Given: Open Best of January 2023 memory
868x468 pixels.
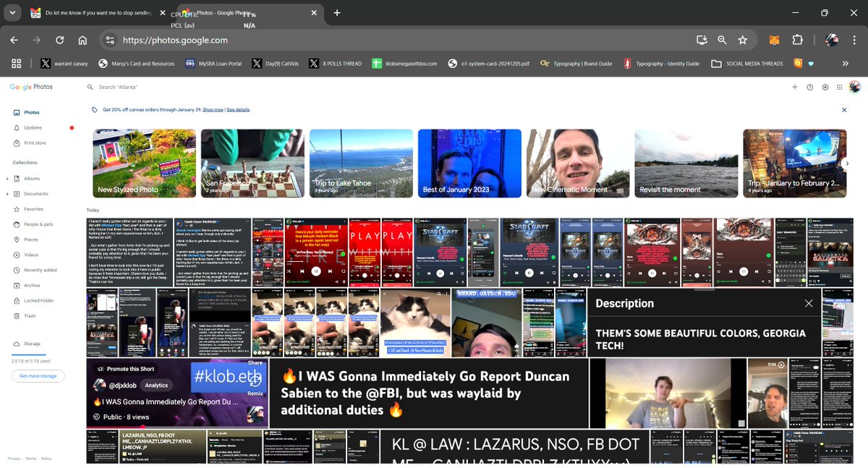Looking at the screenshot, I should pos(469,163).
